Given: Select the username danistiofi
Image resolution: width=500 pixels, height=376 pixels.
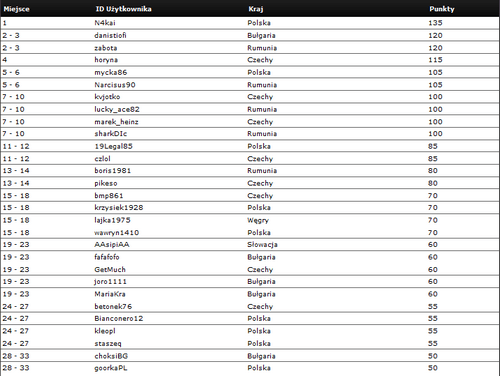Looking at the screenshot, I should 110,35.
